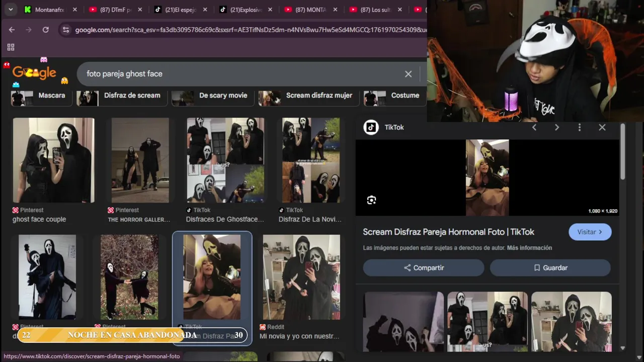Select the 'Disfraz de scream' filter chip
Image resolution: width=644 pixels, height=362 pixels.
tap(122, 96)
